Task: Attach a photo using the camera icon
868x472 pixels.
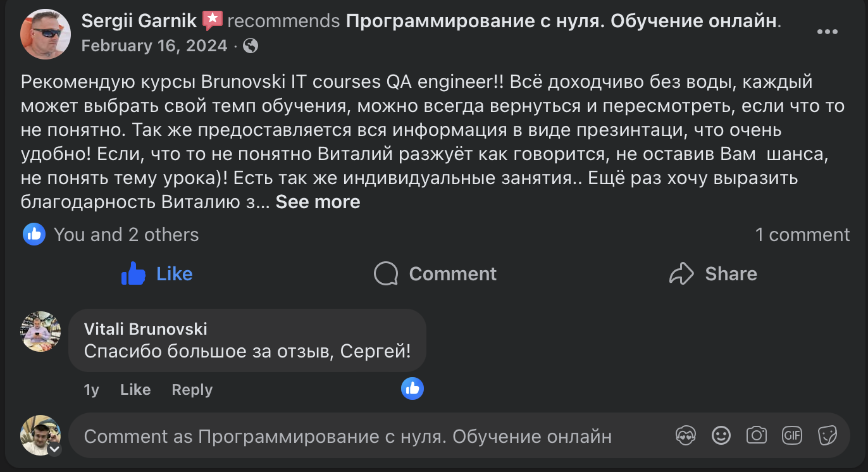Action: point(756,435)
